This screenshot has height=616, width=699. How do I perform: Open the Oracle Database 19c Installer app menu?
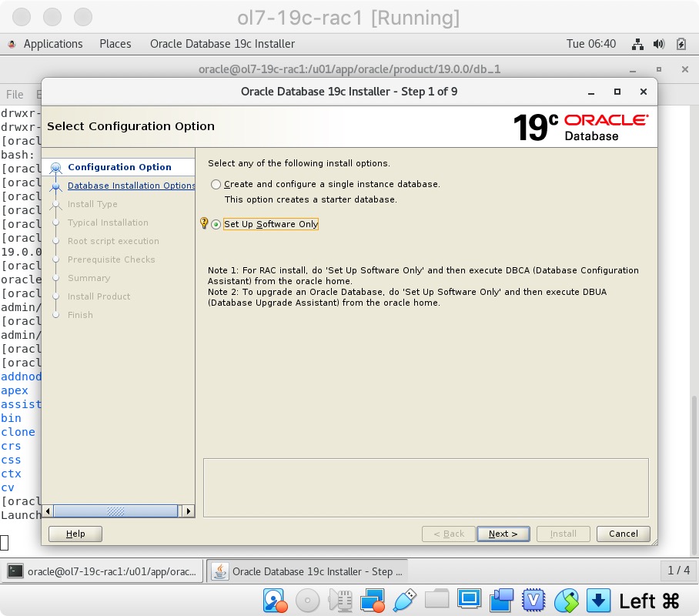(x=222, y=44)
